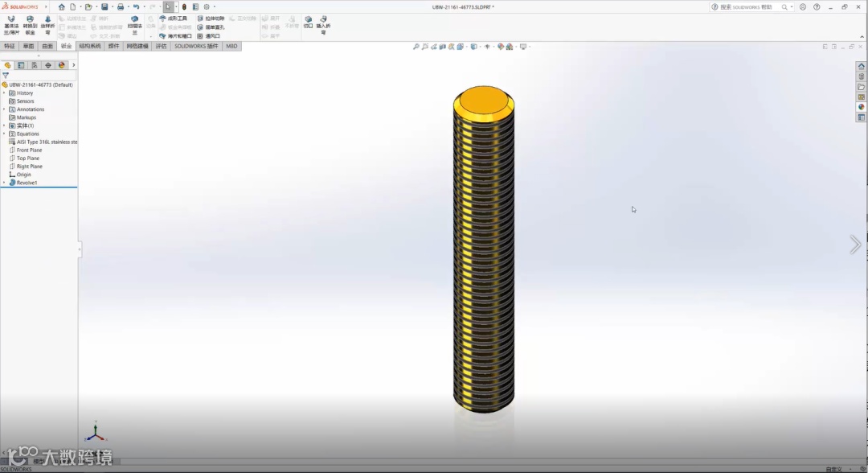Switch to the 草图 (Sketch) tab

(x=28, y=47)
